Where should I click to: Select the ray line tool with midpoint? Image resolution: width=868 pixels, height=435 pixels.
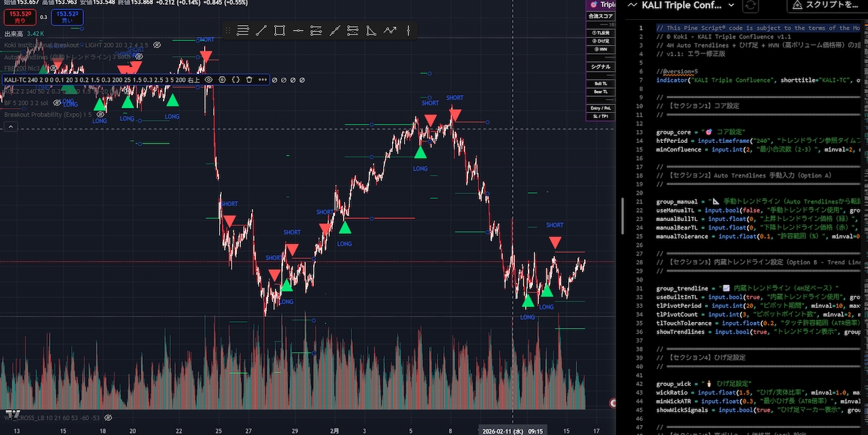[335, 31]
